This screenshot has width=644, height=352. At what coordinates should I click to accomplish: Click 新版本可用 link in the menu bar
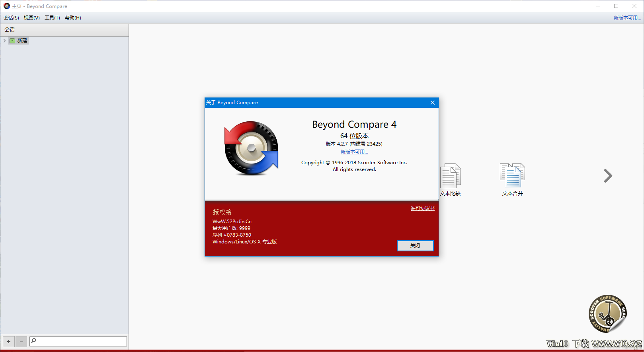pyautogui.click(x=627, y=18)
